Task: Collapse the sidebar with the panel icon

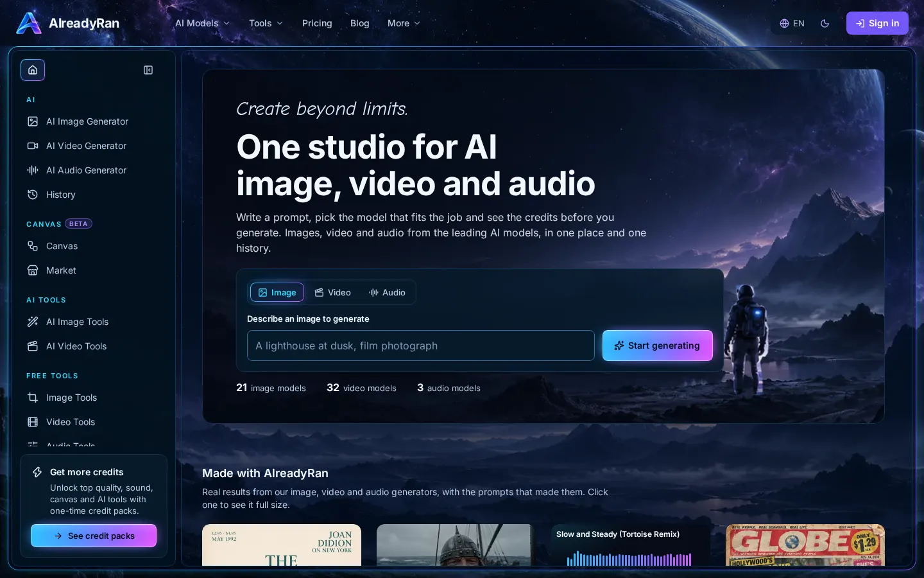Action: click(148, 70)
